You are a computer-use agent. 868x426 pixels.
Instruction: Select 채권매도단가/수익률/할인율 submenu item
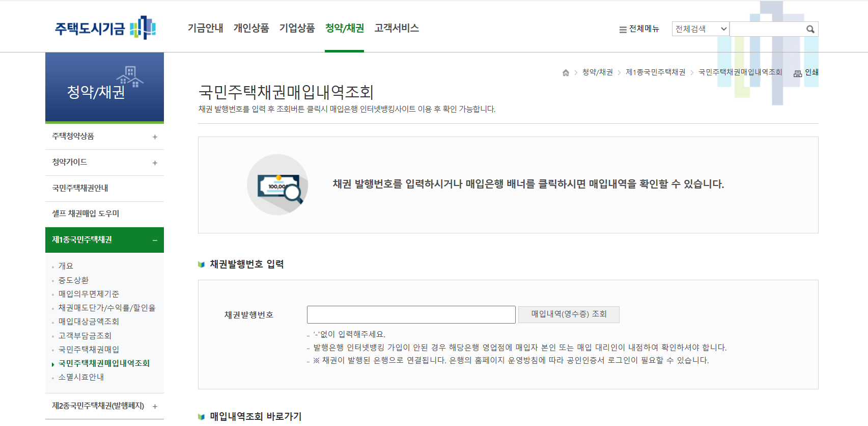pos(107,308)
